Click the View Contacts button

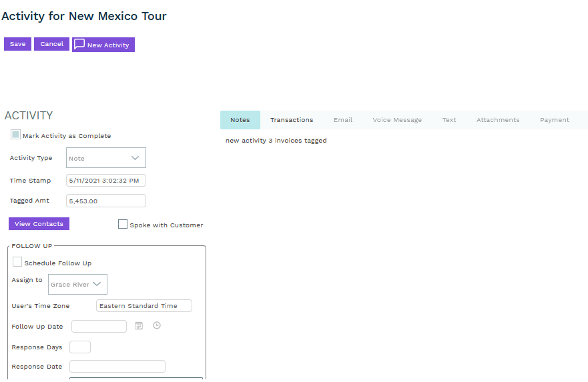(39, 224)
